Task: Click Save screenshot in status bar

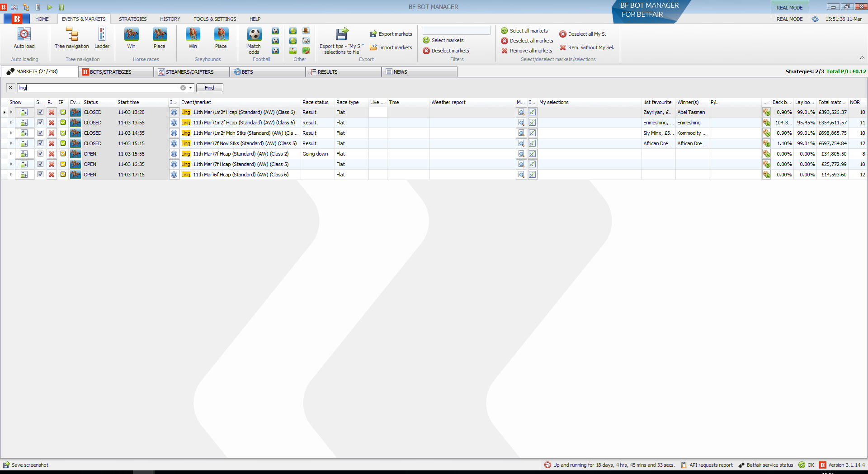Action: (26, 465)
